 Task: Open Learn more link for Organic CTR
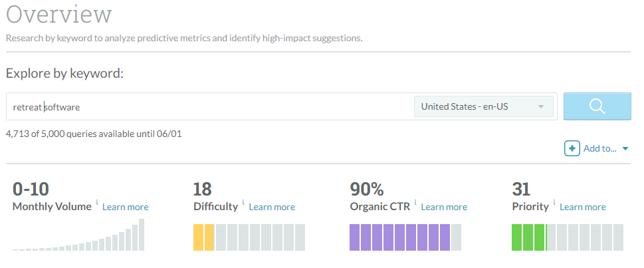coord(444,207)
